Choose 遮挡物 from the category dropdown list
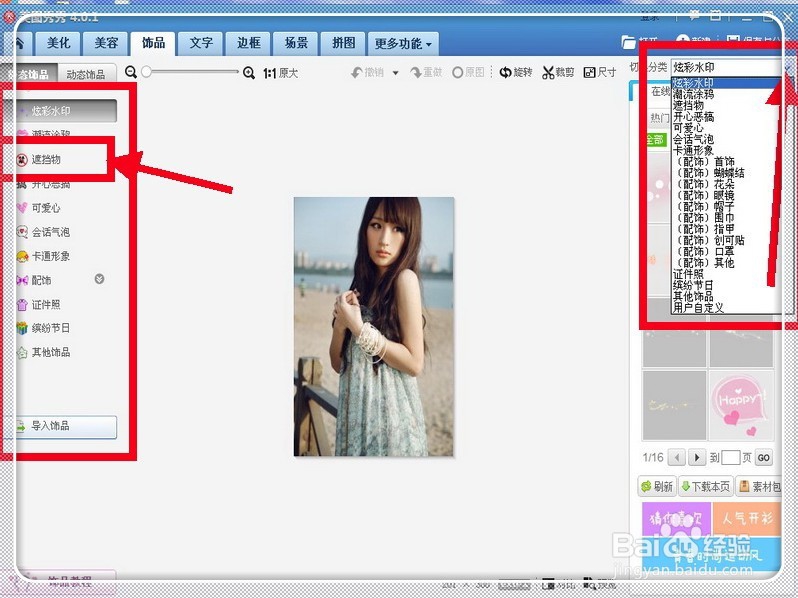The width and height of the screenshot is (798, 598). coord(688,105)
